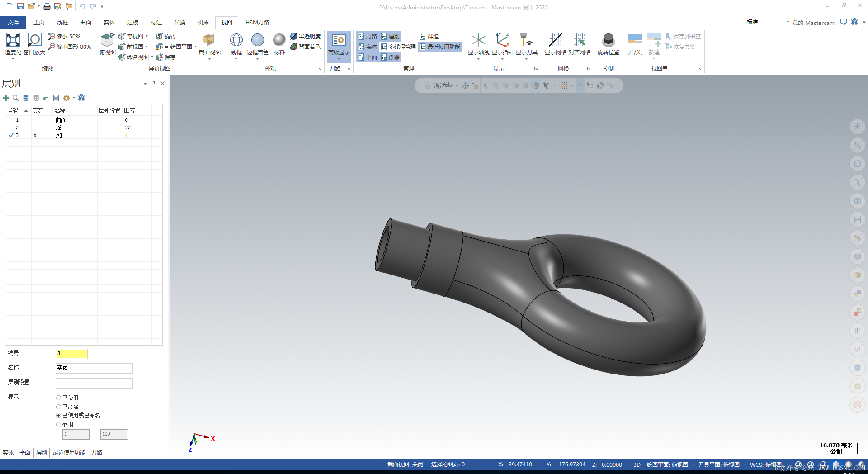Click the 名称 level name input field
Image resolution: width=868 pixels, height=474 pixels.
point(94,368)
